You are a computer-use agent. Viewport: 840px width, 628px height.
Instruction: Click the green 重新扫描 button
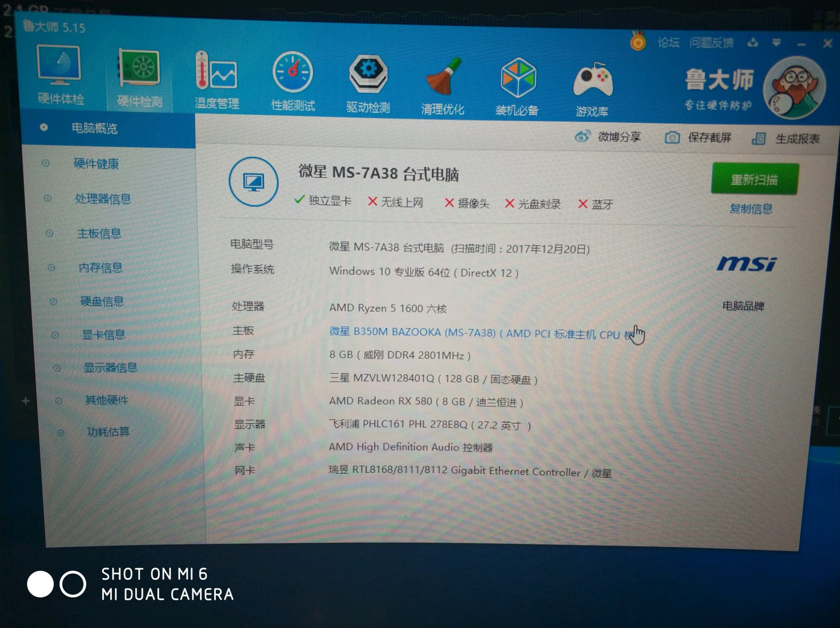tap(754, 180)
